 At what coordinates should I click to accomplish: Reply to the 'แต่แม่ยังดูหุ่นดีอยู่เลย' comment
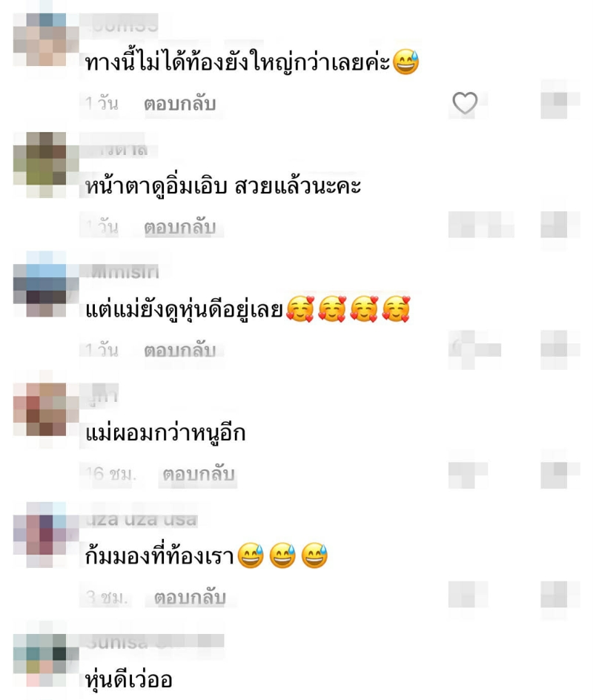[180, 351]
